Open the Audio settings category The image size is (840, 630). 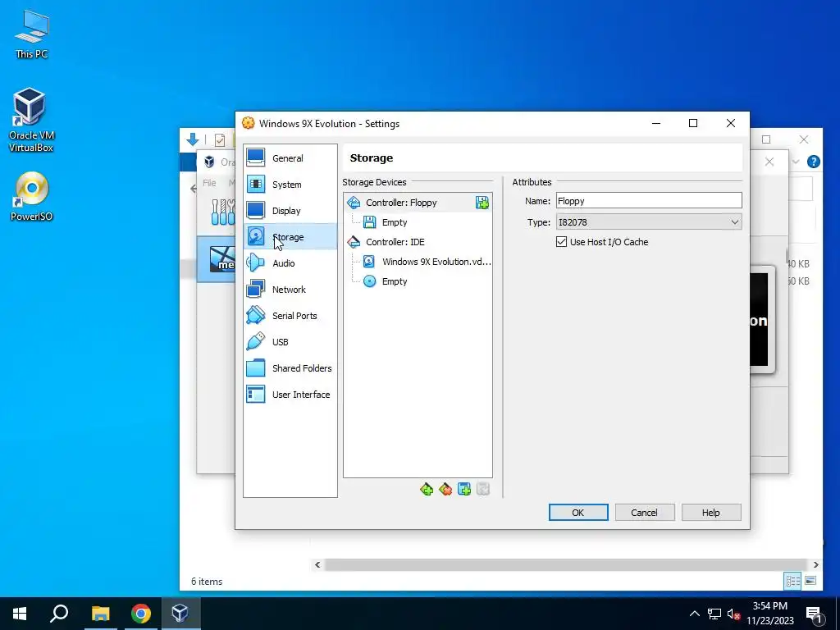pos(290,263)
